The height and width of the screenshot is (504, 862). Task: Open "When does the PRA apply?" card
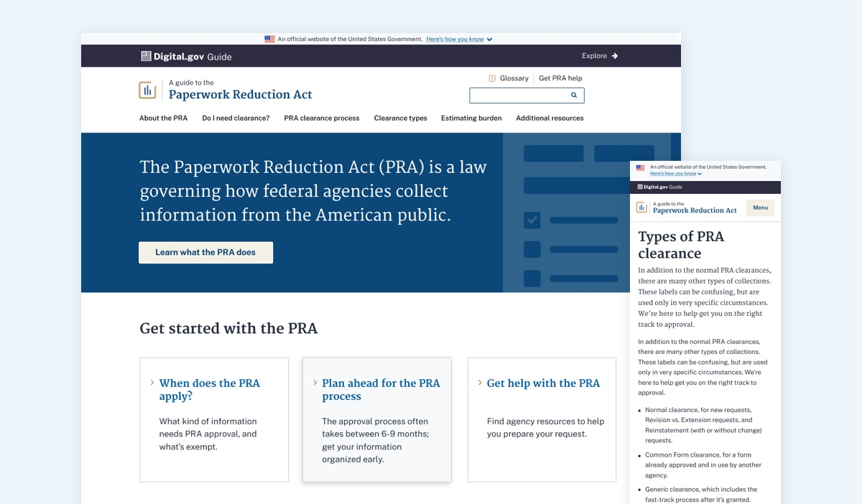209,390
